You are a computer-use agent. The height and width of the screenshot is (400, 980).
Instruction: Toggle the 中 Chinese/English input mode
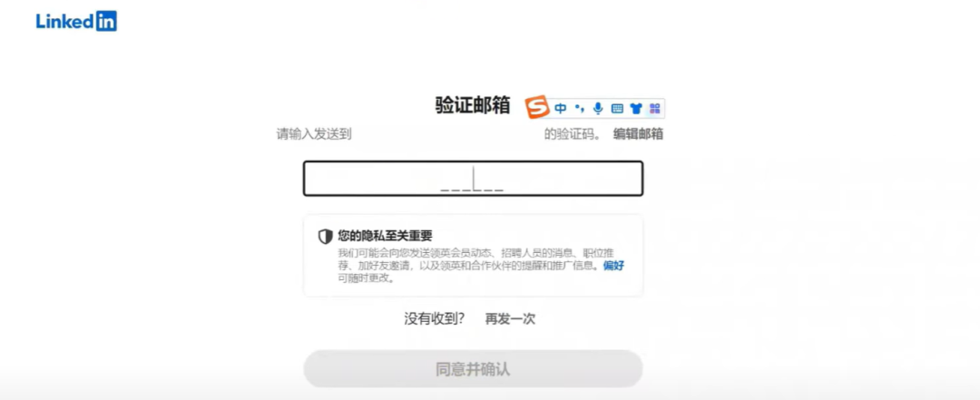561,109
